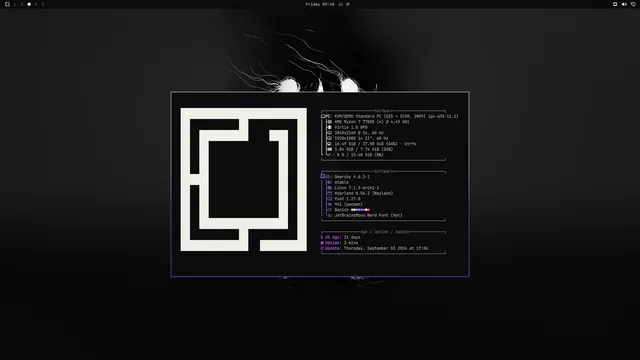Click the kernel icon beside Linux version
640x360 pixels.
(329, 188)
